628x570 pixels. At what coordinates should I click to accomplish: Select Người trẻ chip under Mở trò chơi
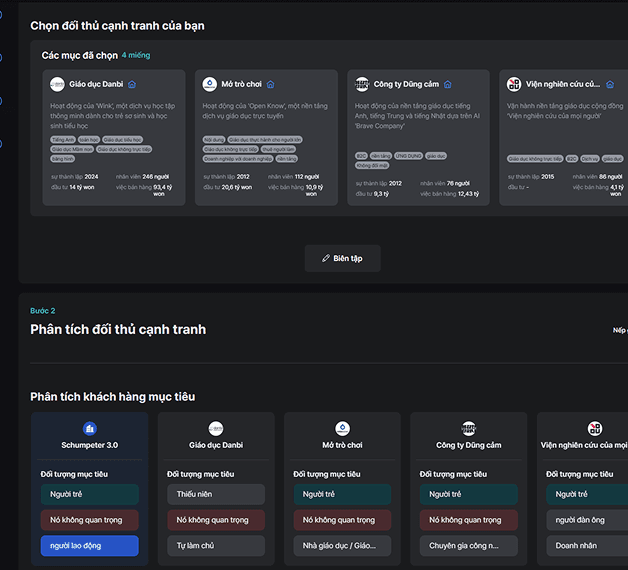tap(342, 494)
